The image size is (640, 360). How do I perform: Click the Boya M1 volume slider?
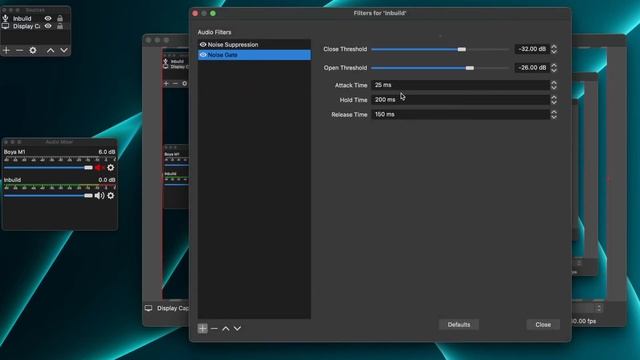point(48,167)
